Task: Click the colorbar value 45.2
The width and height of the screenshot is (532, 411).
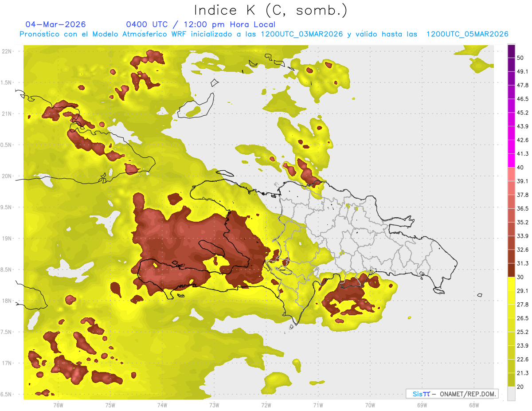Action: 523,113
